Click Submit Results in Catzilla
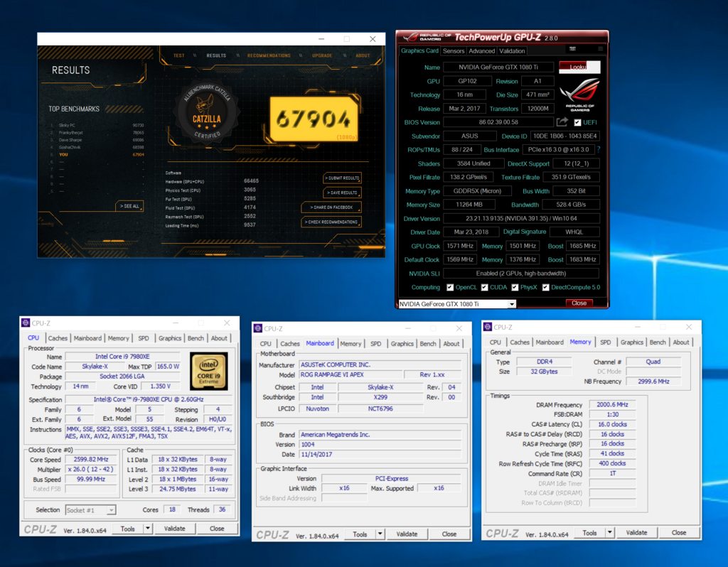Image resolution: width=728 pixels, height=567 pixels. point(342,178)
